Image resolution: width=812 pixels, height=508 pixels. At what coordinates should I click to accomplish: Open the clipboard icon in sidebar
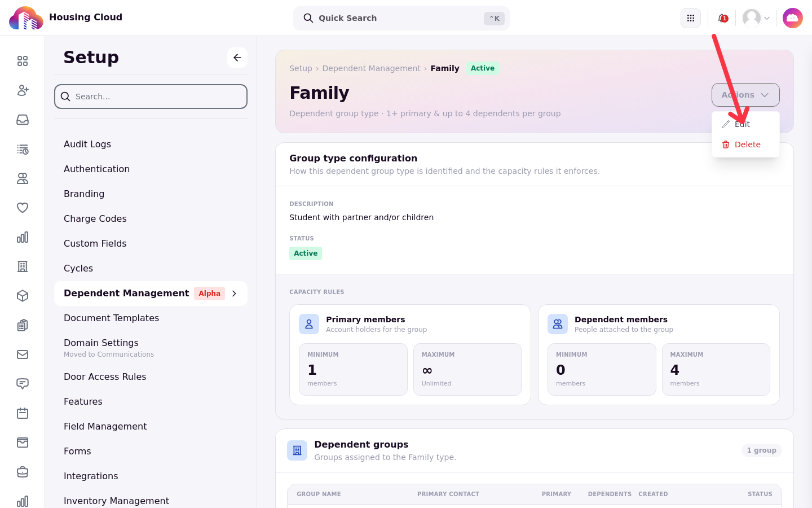click(23, 325)
